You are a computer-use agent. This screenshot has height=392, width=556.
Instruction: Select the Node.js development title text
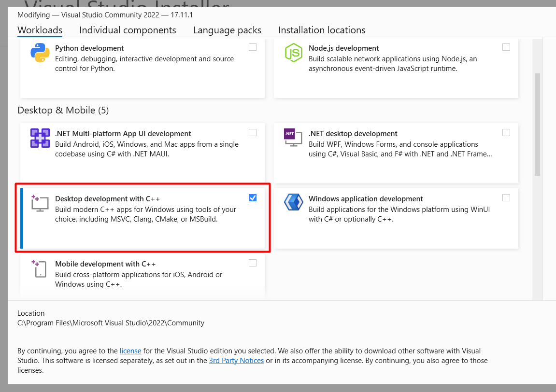(343, 48)
